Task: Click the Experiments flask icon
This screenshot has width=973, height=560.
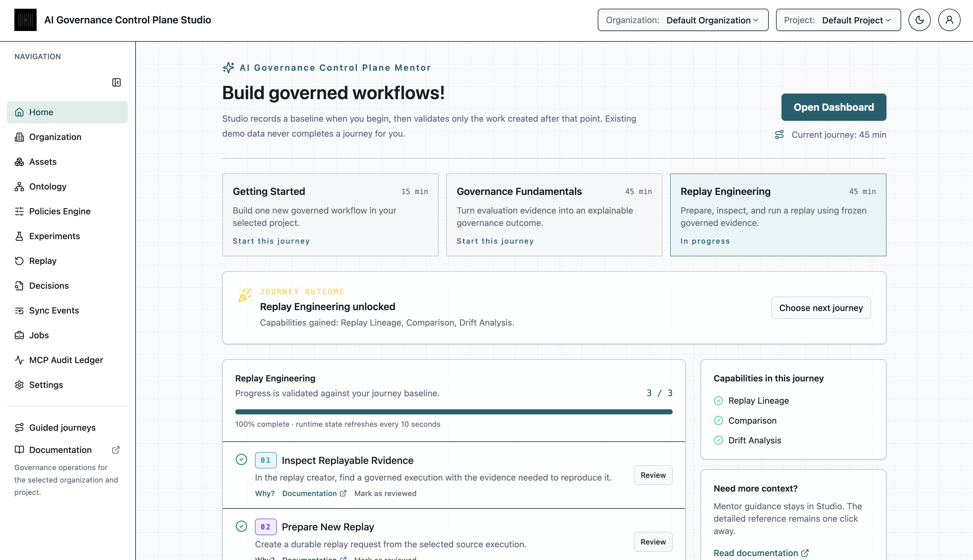Action: (x=19, y=236)
